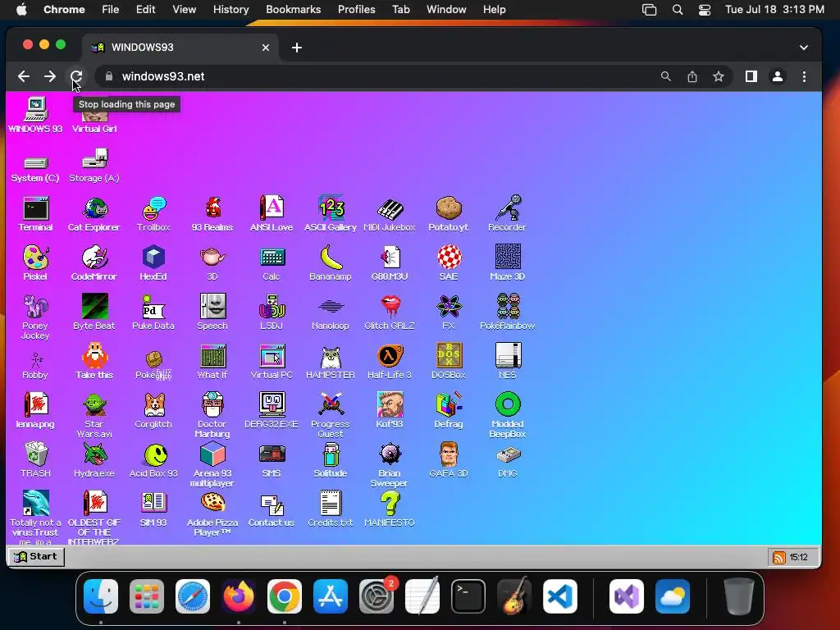Image resolution: width=840 pixels, height=630 pixels.
Task: Open the Trollbox chat icon
Action: (x=153, y=214)
